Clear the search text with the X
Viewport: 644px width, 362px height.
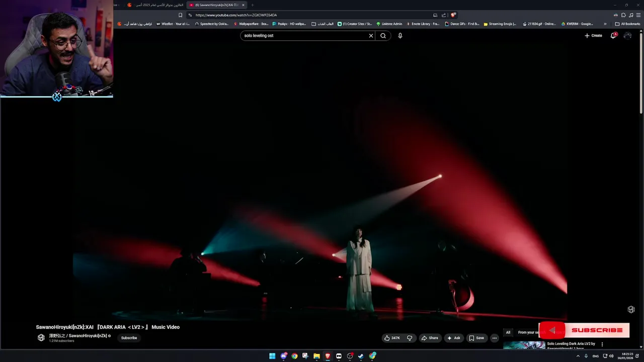click(x=371, y=36)
